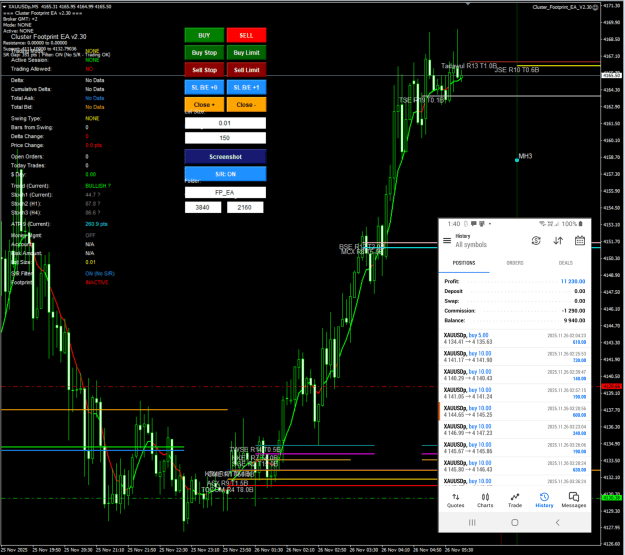Place a Sell Stop order
The image size is (625, 555).
coord(204,70)
